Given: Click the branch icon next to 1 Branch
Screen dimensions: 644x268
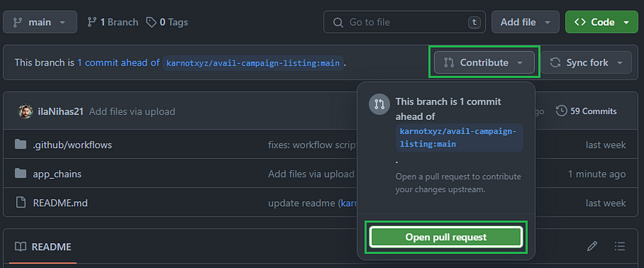Looking at the screenshot, I should [92, 22].
